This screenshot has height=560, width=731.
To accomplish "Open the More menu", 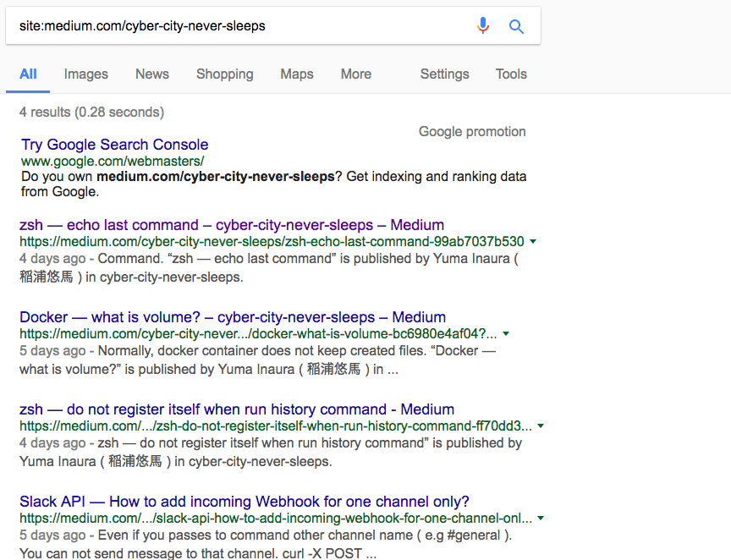I will click(356, 74).
